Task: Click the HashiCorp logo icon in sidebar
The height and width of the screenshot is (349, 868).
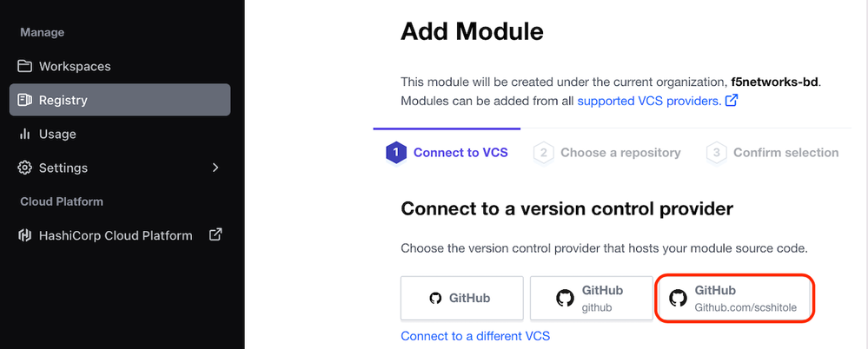Action: click(x=24, y=235)
